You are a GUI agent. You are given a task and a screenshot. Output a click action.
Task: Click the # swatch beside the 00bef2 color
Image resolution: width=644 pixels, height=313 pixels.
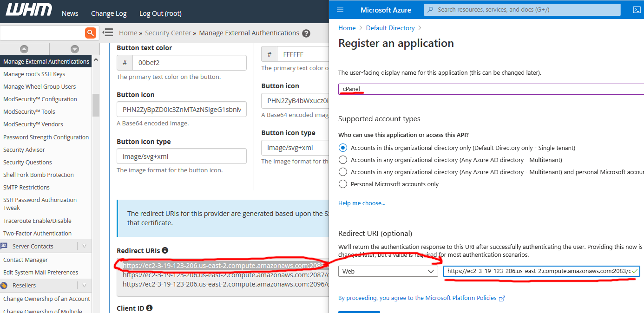[124, 62]
